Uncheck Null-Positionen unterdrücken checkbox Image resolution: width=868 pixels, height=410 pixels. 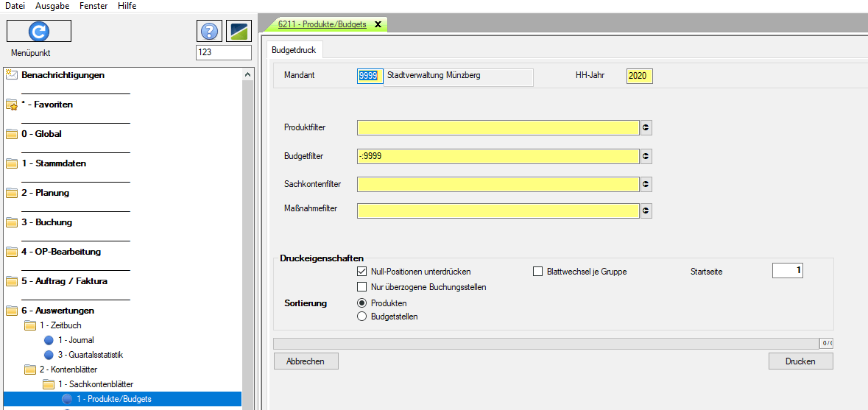pos(361,272)
